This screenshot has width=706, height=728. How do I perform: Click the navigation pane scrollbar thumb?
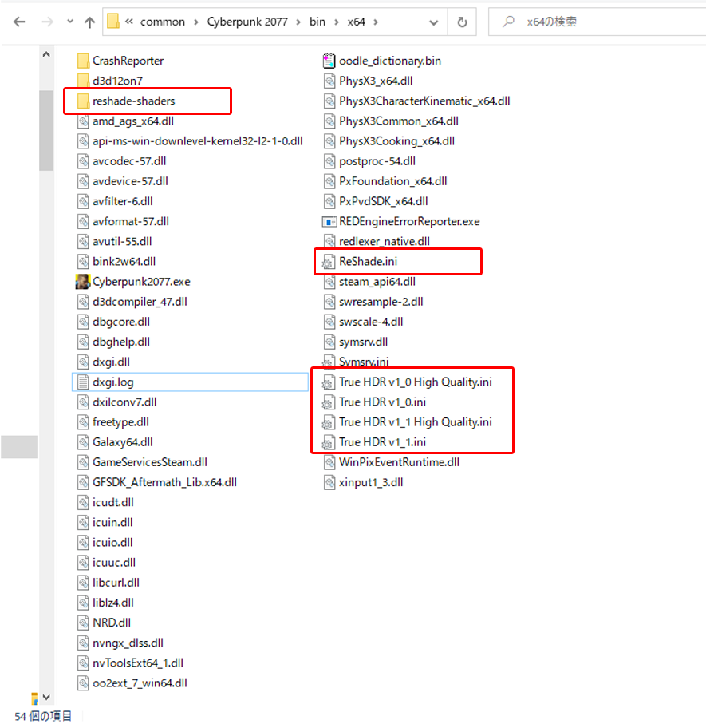[46, 130]
